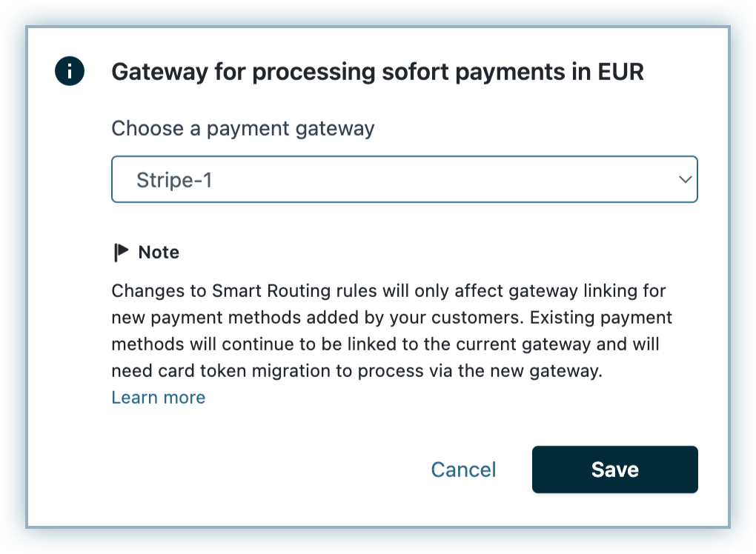Click empty dialog space left of Cancel
Screen dimensions: 756x554
tap(259, 470)
